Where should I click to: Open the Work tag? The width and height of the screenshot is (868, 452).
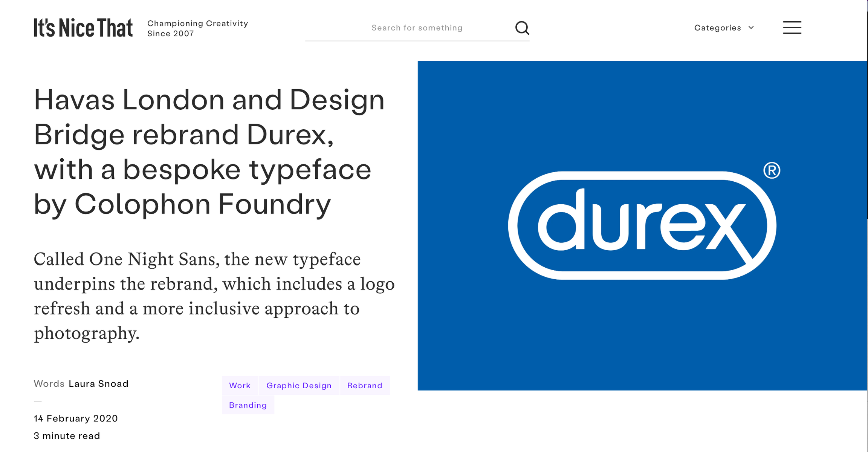(240, 385)
